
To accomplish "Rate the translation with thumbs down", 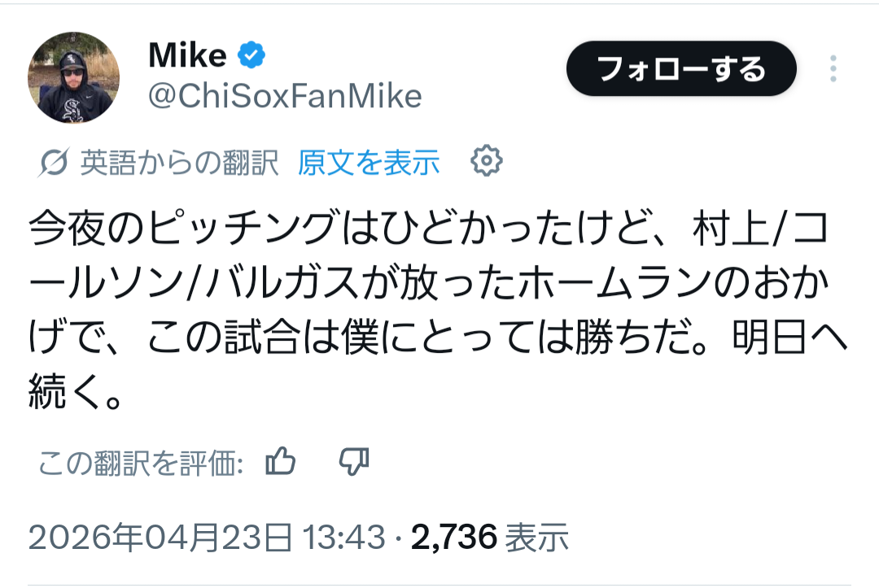I will click(354, 462).
